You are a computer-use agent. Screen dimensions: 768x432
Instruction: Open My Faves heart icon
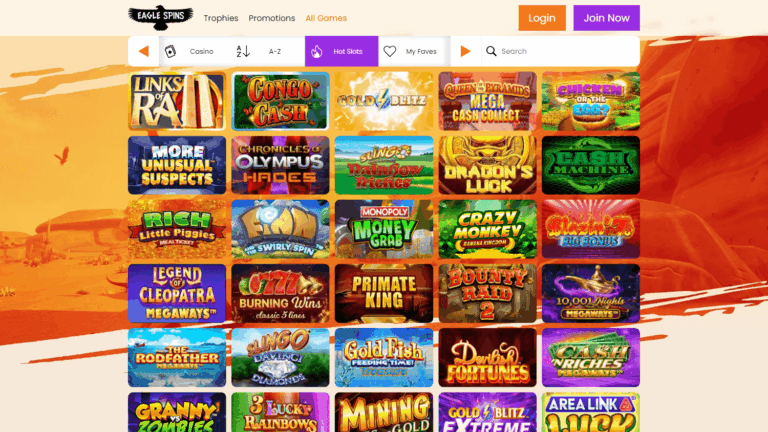click(390, 51)
